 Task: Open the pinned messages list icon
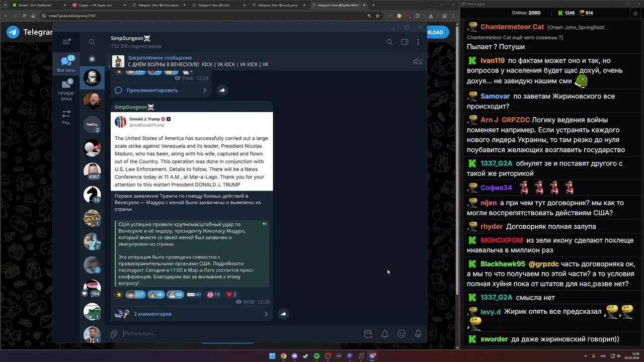tap(417, 61)
